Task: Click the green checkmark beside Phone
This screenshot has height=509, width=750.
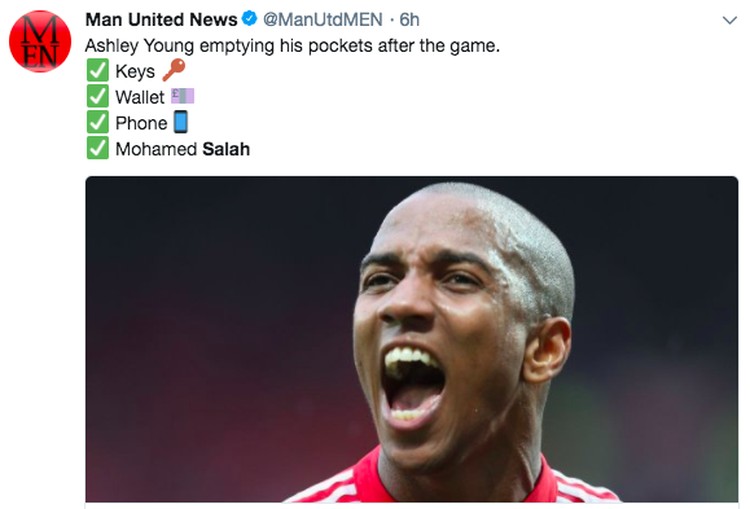Action: point(98,122)
